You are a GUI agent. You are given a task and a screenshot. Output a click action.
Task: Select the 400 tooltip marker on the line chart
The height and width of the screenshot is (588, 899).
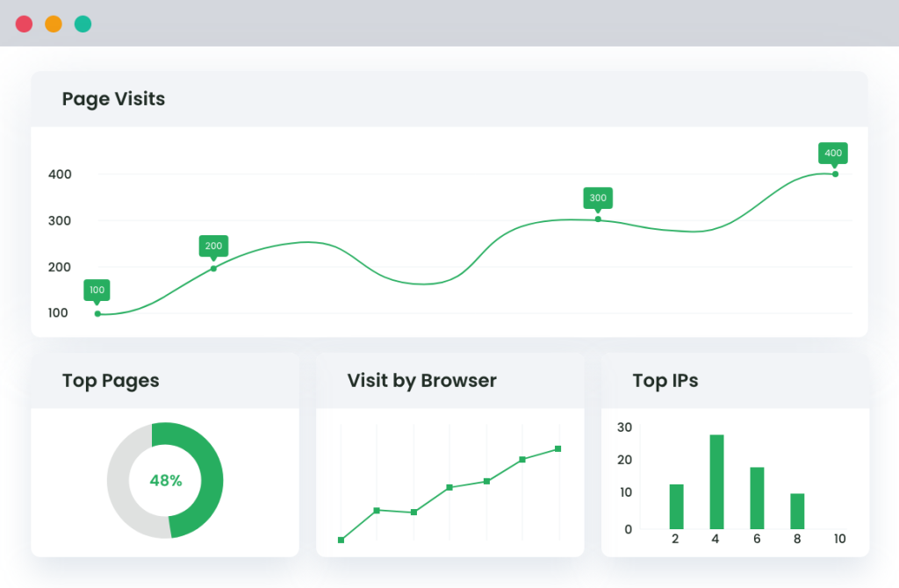(832, 153)
